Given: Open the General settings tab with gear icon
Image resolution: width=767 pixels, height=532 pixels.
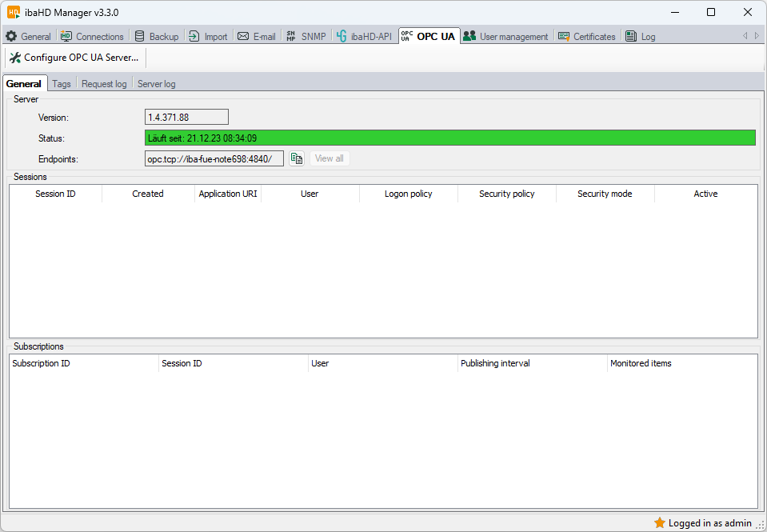Looking at the screenshot, I should click(x=28, y=36).
